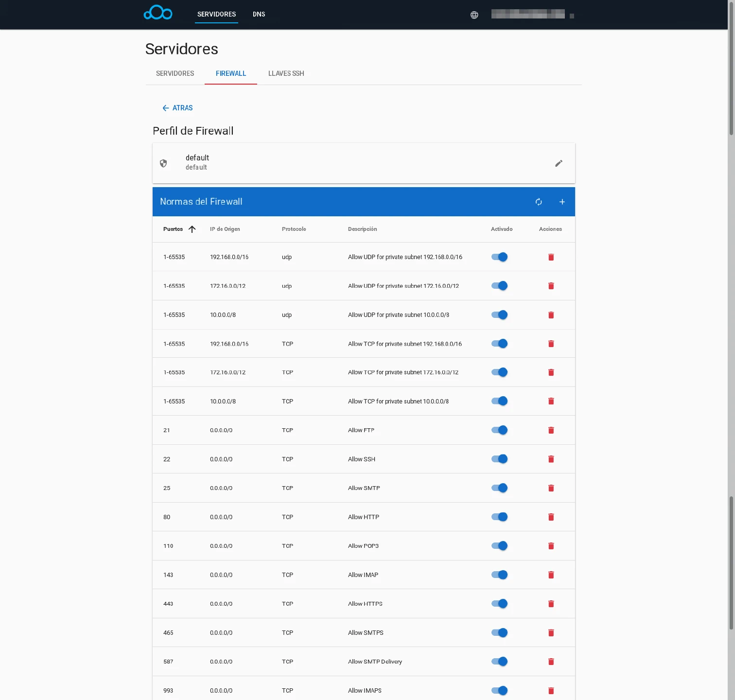Refresh the firewall rules list
Screen dimensions: 735x700
pos(539,202)
